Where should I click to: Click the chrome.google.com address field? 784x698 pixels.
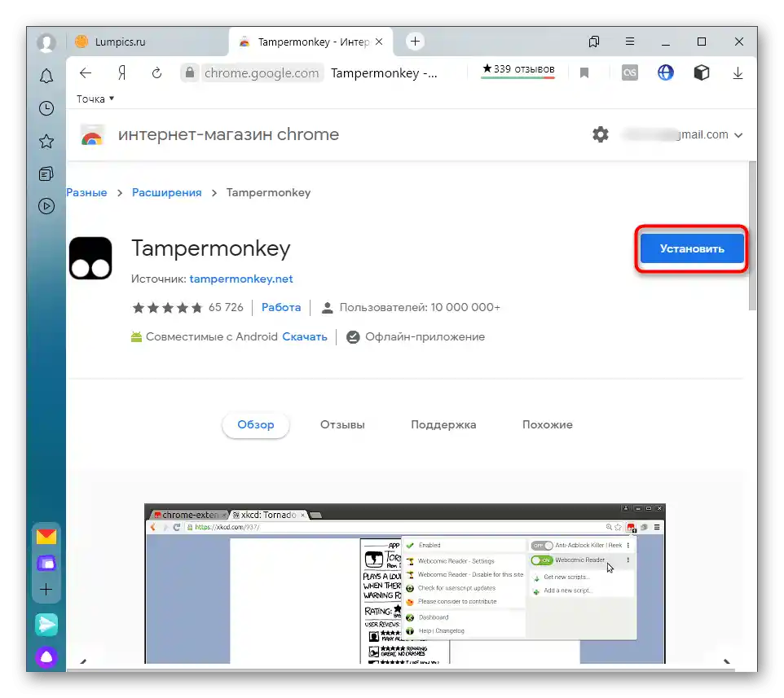[x=262, y=73]
